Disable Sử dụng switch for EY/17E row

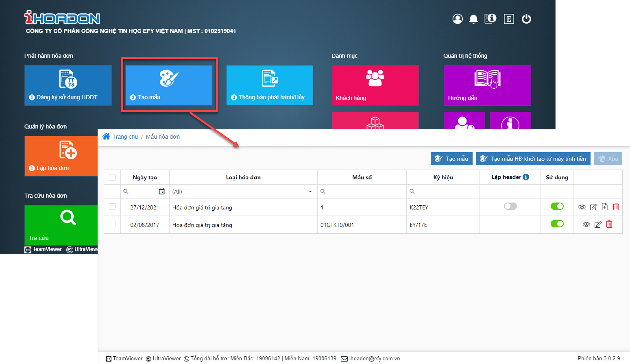point(557,224)
